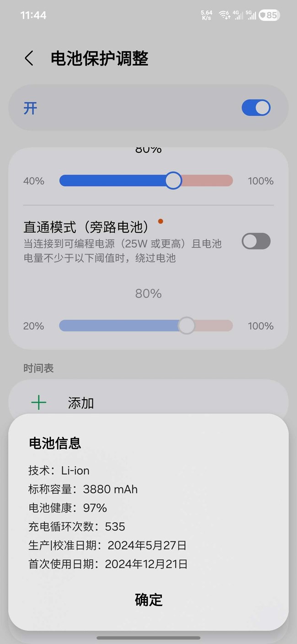Image resolution: width=297 pixels, height=644 pixels.
Task: Tap the Wi-Fi icon in the status bar
Action: 224,15
